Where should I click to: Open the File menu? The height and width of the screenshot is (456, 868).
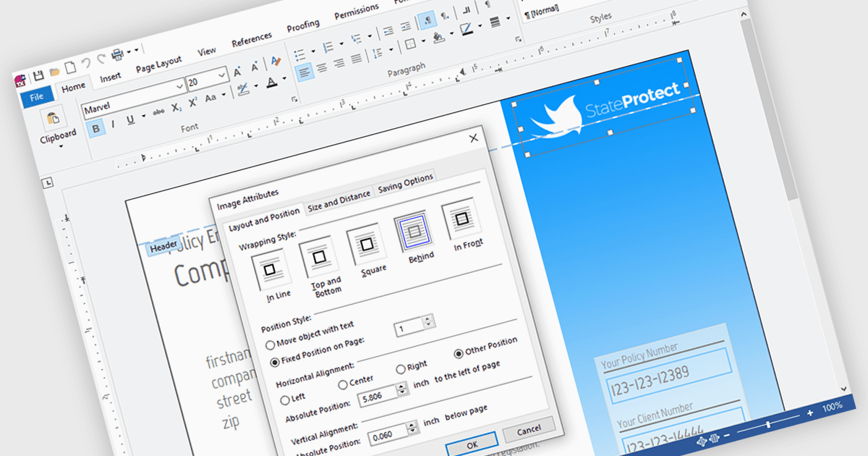37,96
